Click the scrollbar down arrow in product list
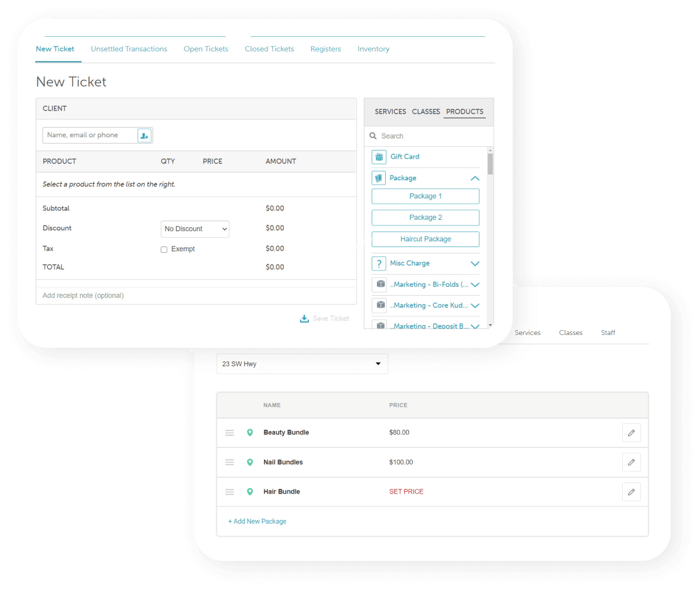 [490, 326]
